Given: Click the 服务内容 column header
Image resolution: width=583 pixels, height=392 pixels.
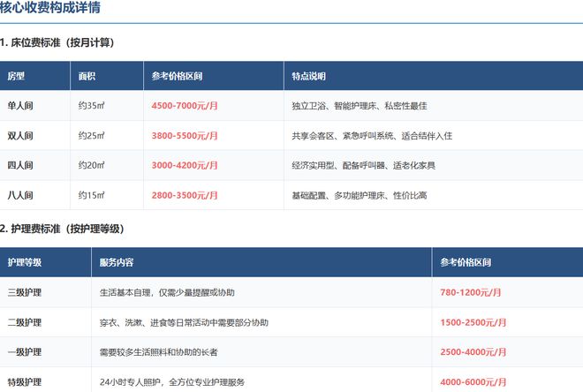Looking at the screenshot, I should pos(117,262).
